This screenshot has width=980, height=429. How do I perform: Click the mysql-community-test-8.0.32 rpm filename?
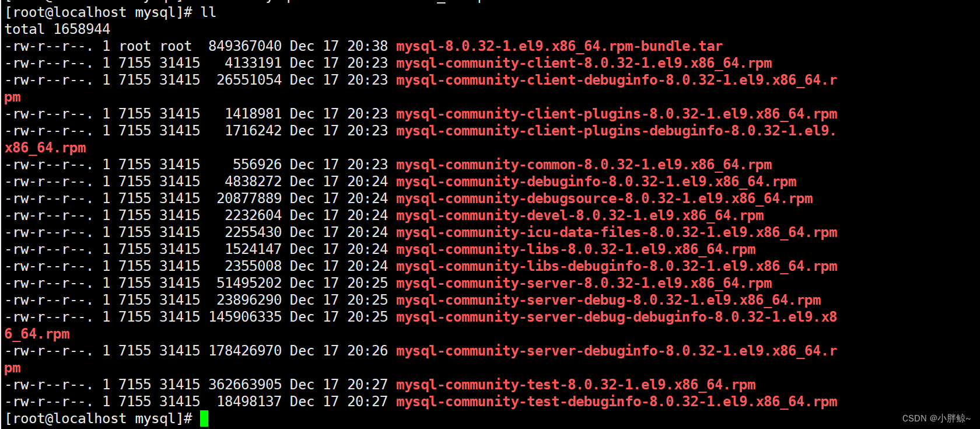click(x=576, y=385)
